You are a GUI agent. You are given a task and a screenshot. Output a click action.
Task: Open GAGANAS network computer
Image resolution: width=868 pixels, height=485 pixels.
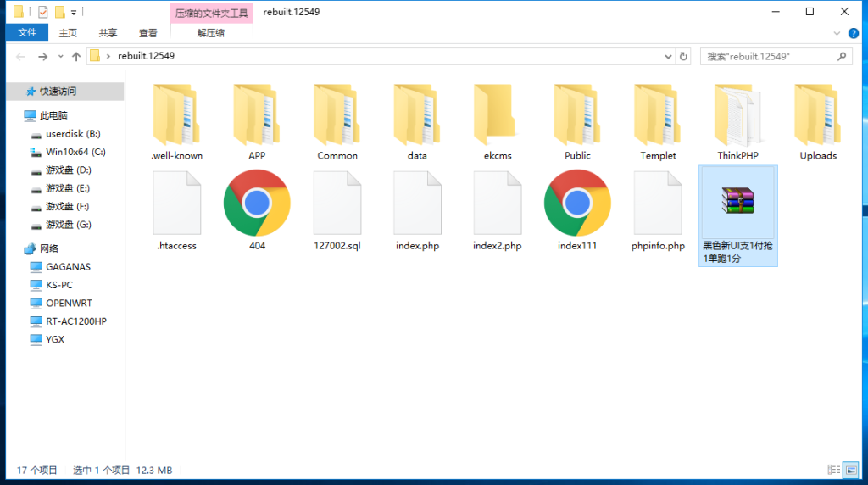click(x=68, y=267)
